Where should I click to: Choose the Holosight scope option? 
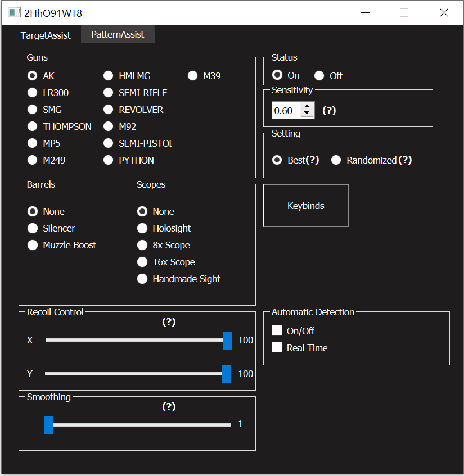point(143,228)
